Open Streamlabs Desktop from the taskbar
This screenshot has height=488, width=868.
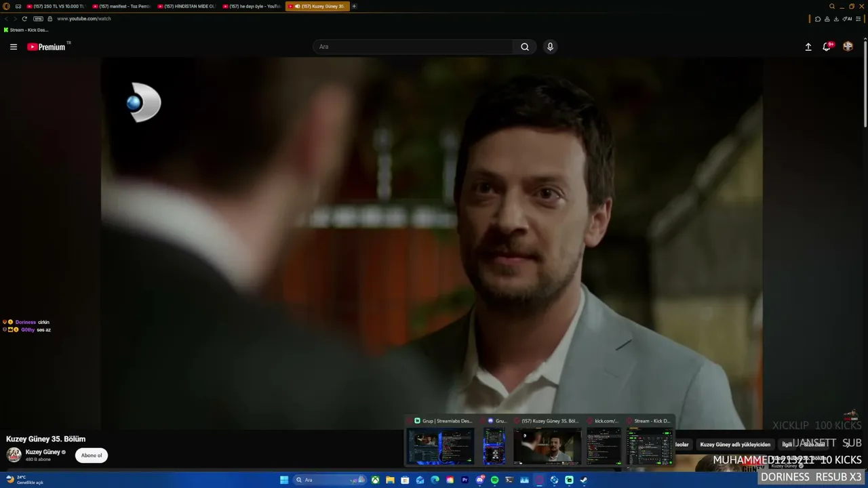click(569, 480)
